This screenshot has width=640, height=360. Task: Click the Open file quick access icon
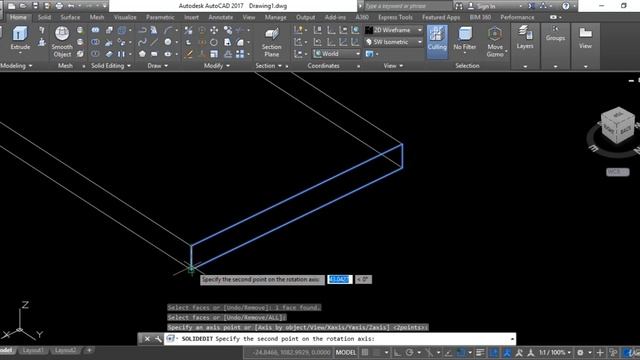click(23, 6)
